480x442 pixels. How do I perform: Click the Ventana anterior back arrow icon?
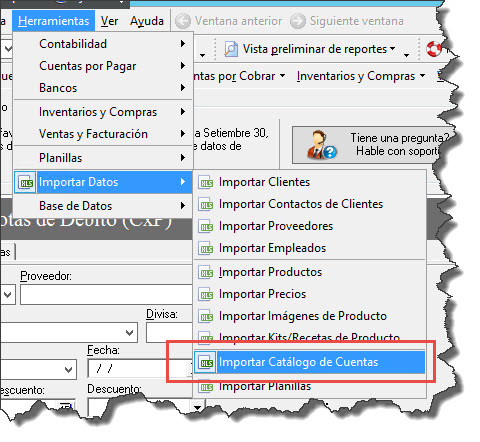point(183,21)
